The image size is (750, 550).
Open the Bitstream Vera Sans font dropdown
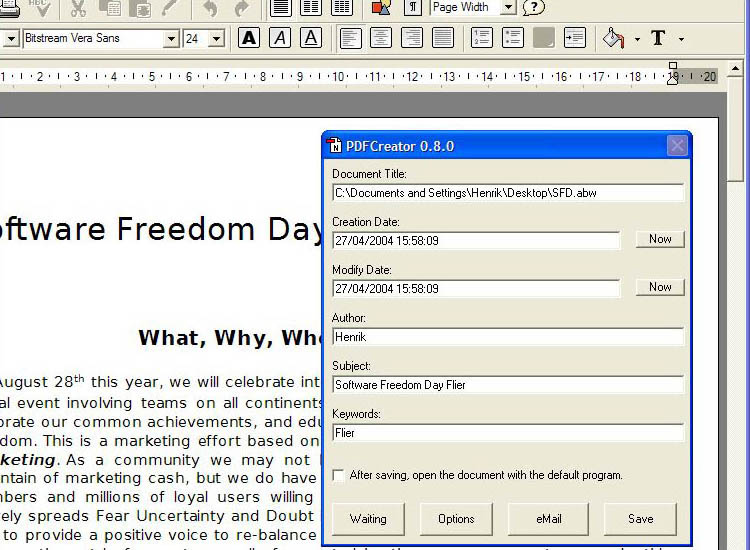click(x=171, y=39)
